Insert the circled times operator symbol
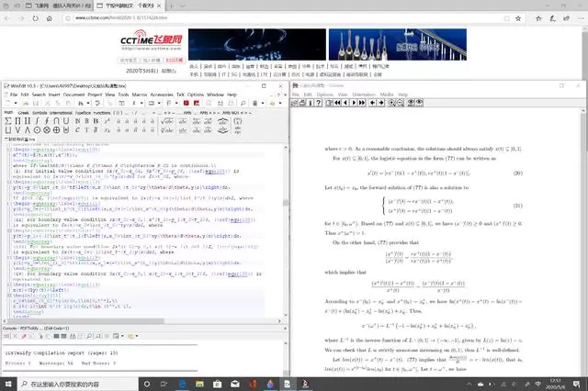Viewport: 588px width, 391px height. pos(47,130)
